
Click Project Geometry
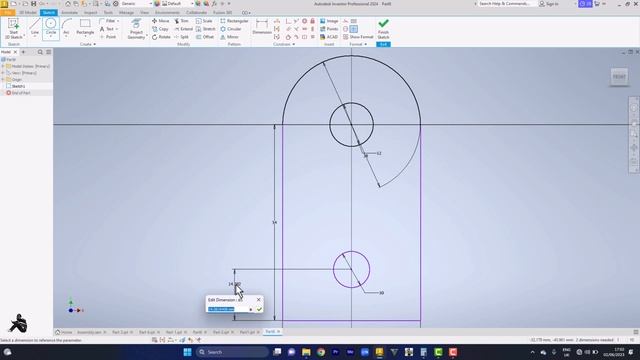pyautogui.click(x=136, y=29)
